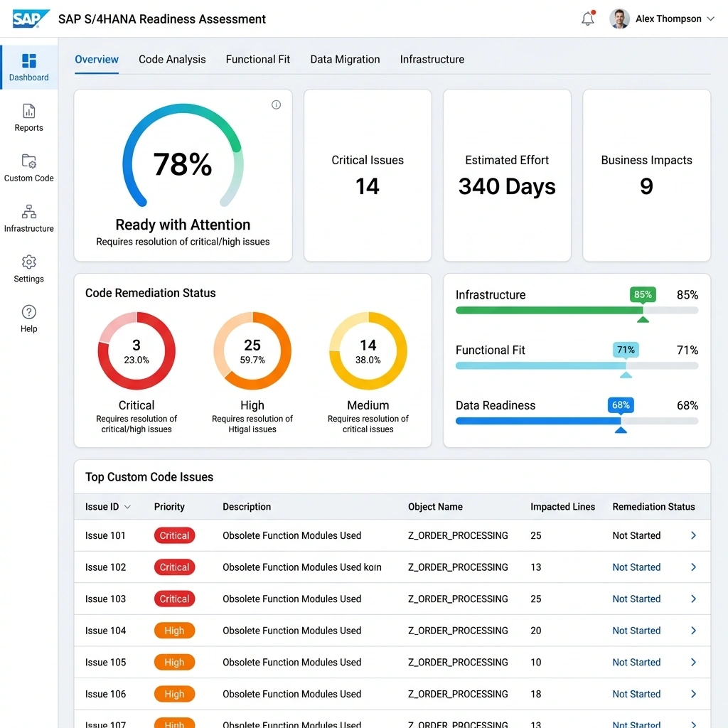Screen dimensions: 728x728
Task: Click the High orange donut chart
Action: pyautogui.click(x=252, y=351)
